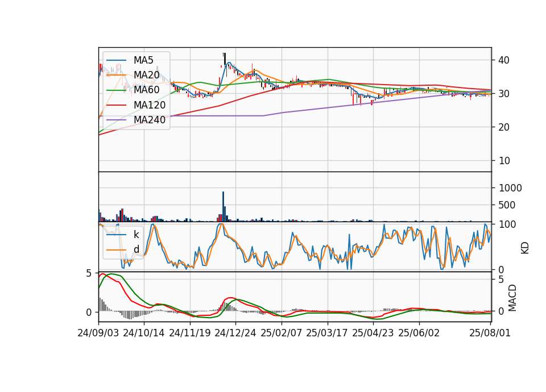
Task: Click the tallest volume spike bar
Action: point(223,207)
